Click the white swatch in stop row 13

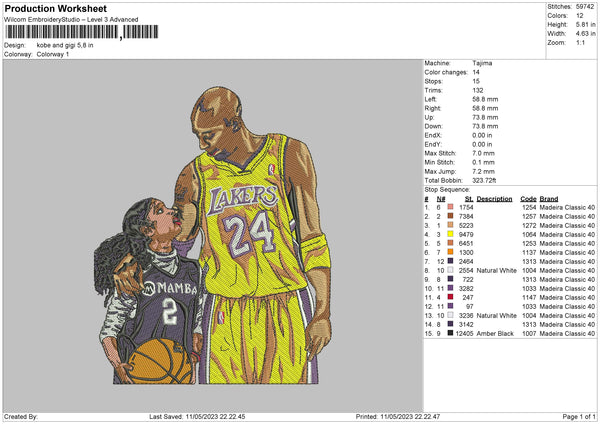tap(450, 315)
